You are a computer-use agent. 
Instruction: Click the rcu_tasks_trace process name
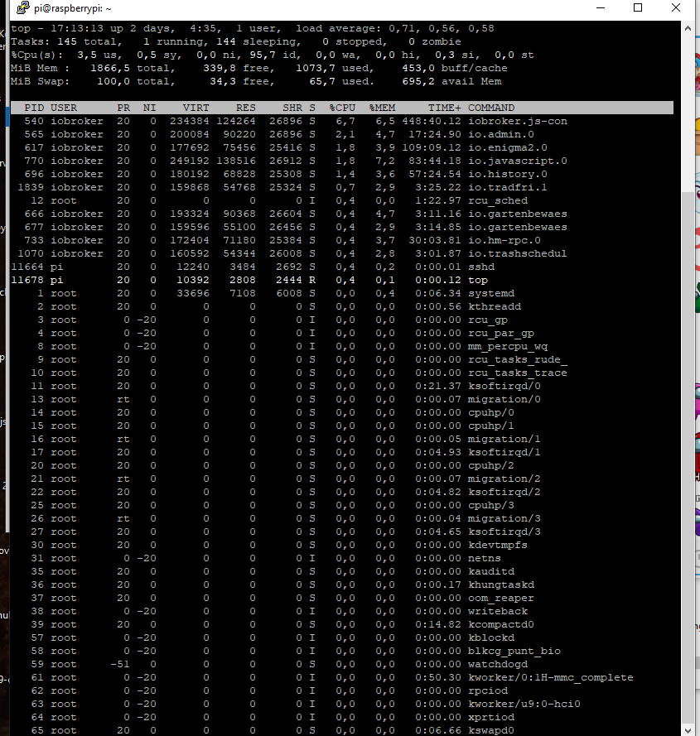coord(518,373)
